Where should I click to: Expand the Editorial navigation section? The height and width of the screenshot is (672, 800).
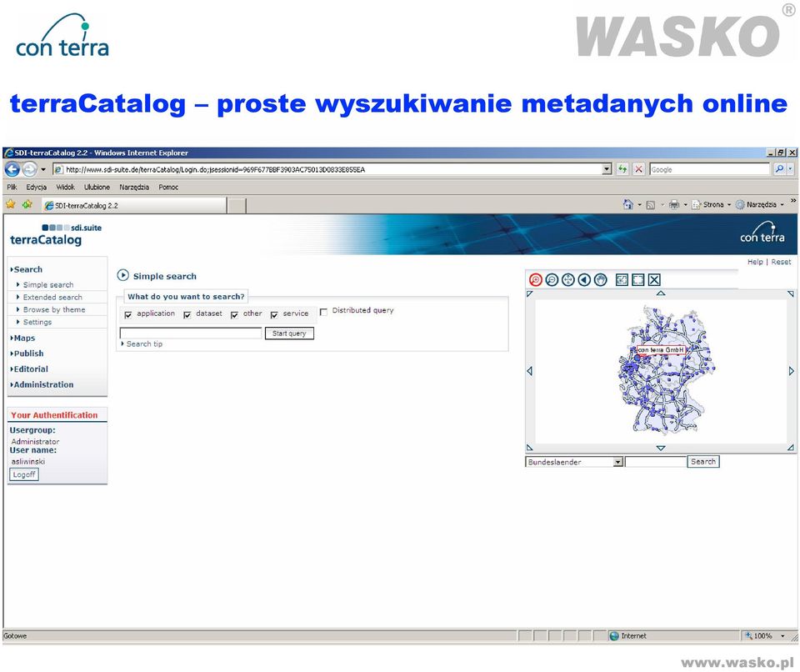[x=29, y=369]
